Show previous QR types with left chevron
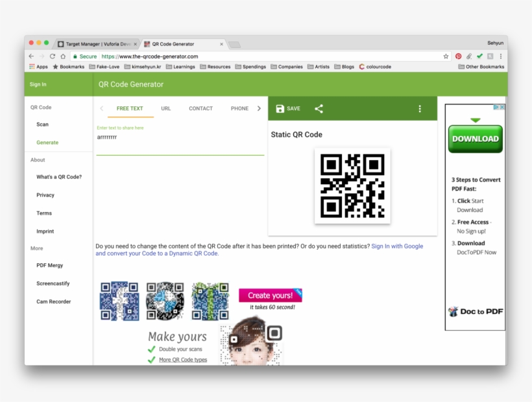 coord(101,108)
